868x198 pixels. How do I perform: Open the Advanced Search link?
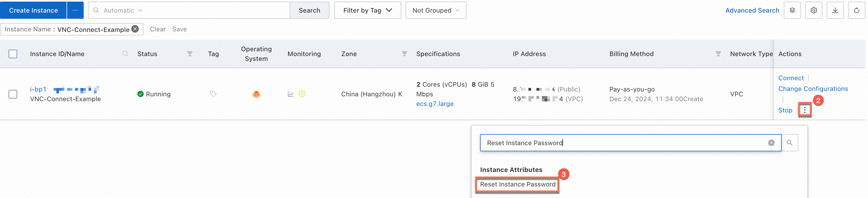752,10
